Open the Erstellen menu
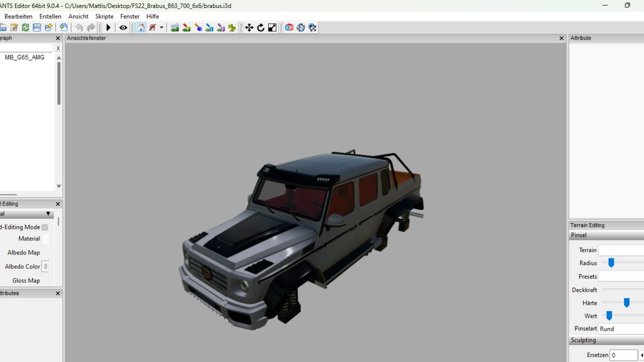 [50, 17]
